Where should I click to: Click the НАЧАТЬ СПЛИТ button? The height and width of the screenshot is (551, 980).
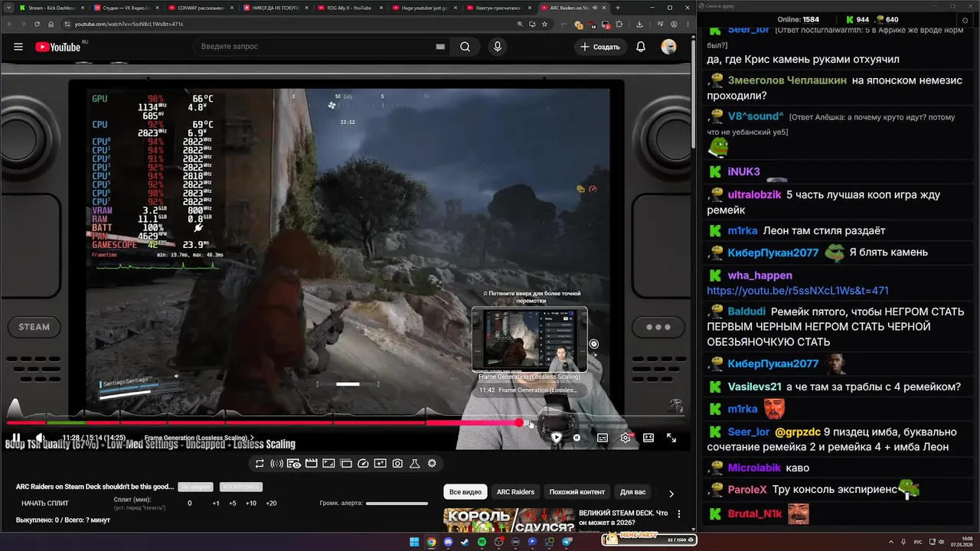45,503
